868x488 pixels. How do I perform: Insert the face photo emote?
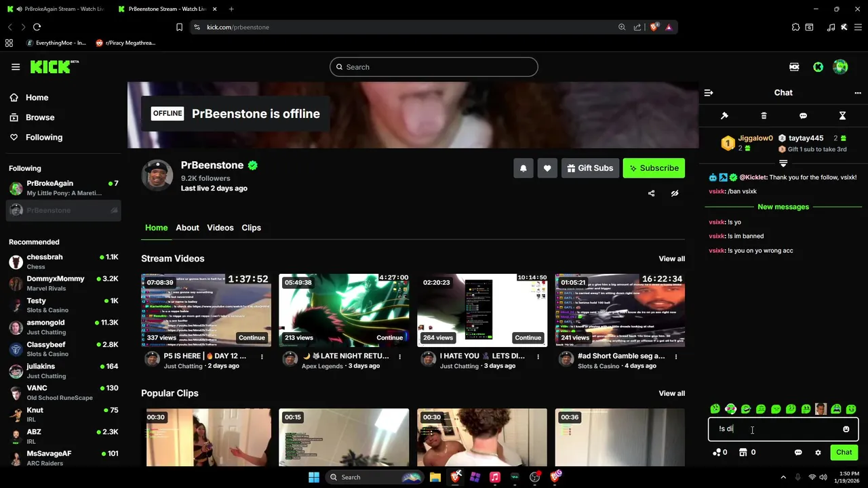[821, 409]
